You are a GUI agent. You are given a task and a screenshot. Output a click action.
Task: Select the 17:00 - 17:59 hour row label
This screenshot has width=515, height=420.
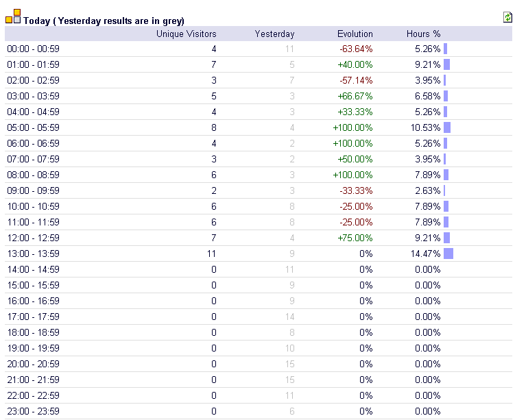click(x=33, y=317)
